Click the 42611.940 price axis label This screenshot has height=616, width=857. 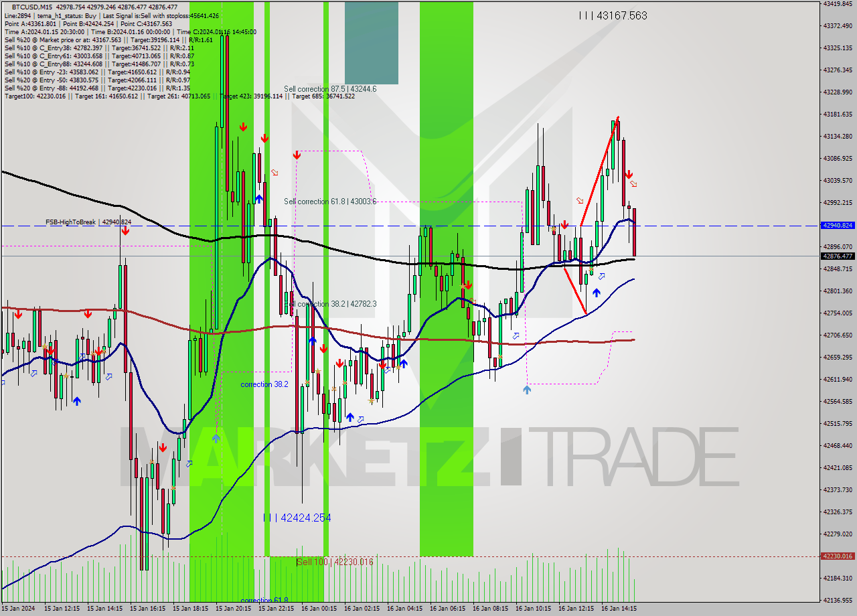tap(838, 379)
